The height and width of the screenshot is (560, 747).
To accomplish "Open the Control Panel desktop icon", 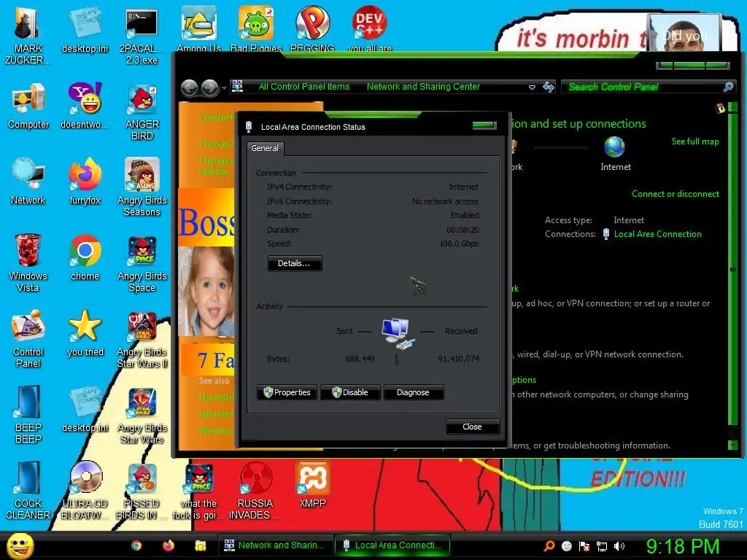I will coord(28,339).
